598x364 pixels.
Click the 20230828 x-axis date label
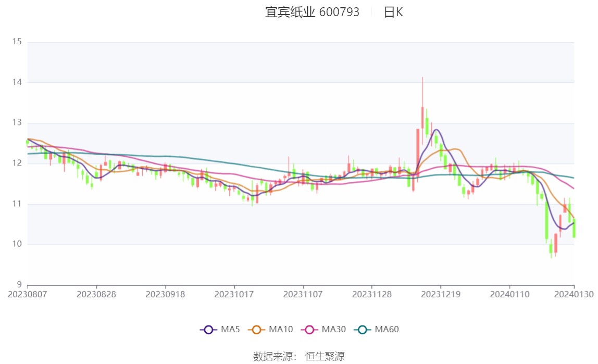point(96,295)
